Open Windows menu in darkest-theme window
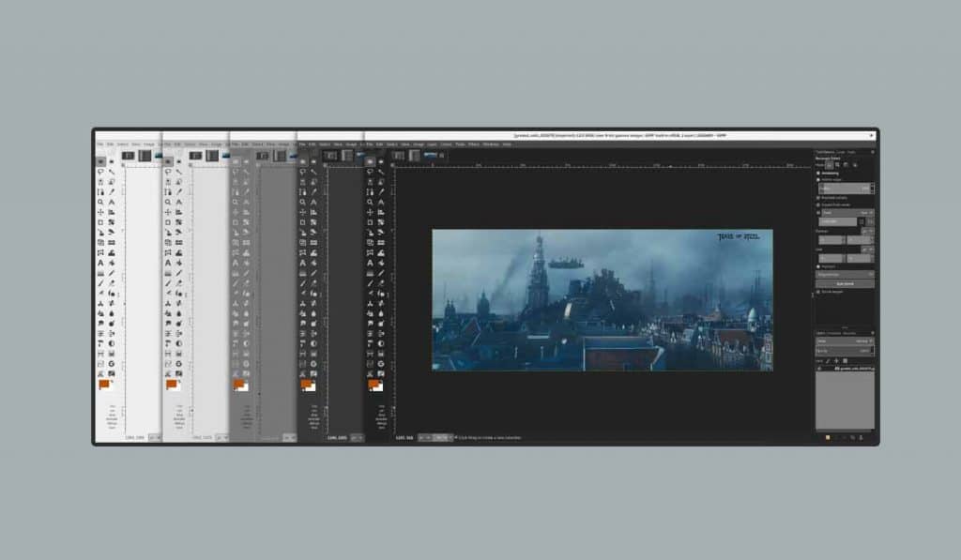This screenshot has height=560, width=961. (x=491, y=144)
